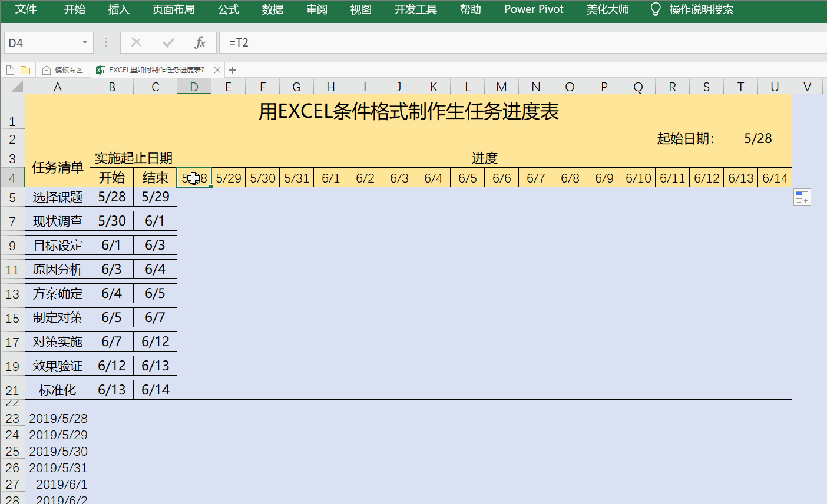Confirm formula with the checkmark icon
The width and height of the screenshot is (827, 504).
(168, 42)
